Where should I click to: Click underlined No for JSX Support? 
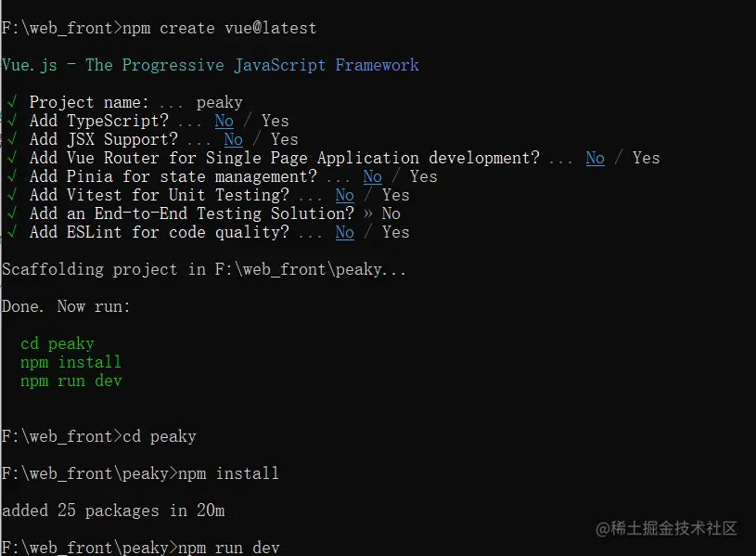(x=233, y=139)
